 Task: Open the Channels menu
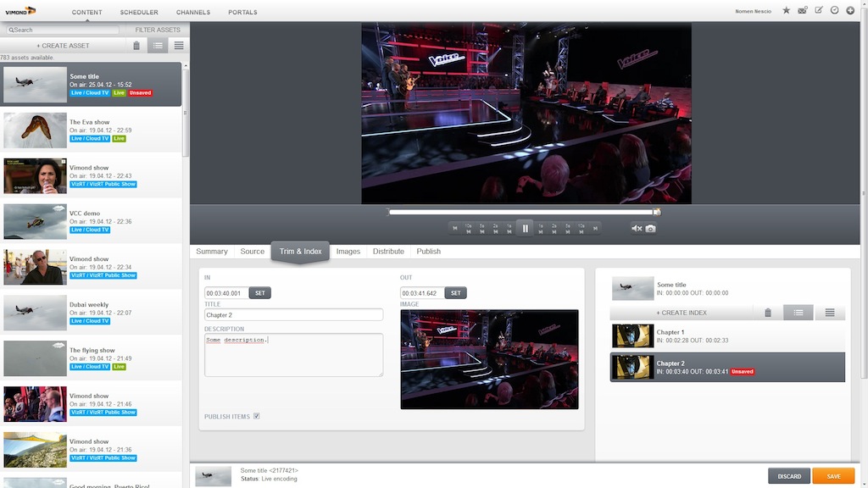click(x=193, y=12)
